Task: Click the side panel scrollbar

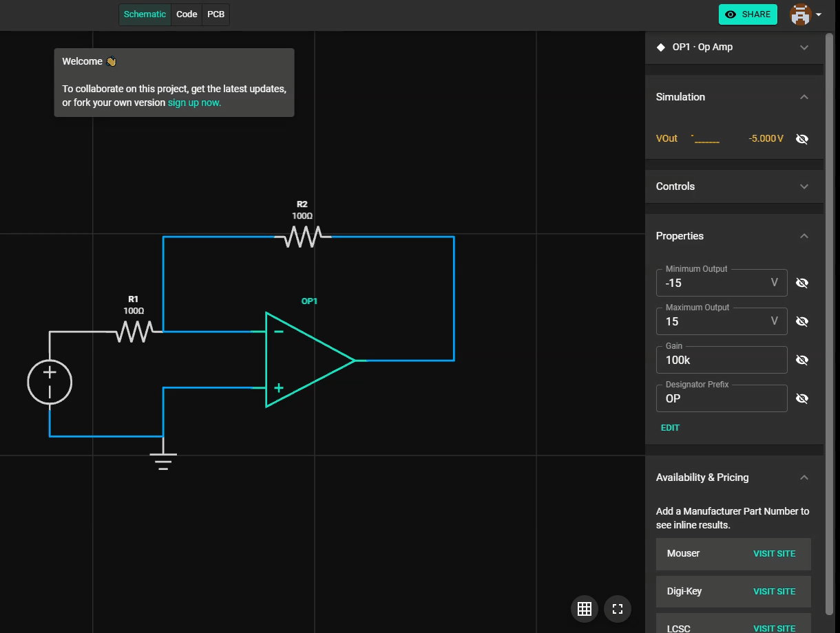Action: [x=829, y=323]
